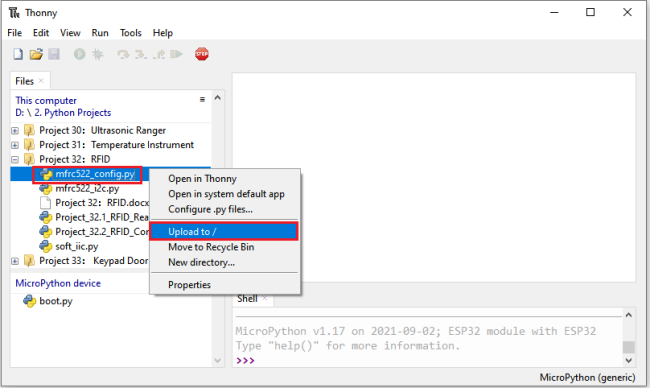Image resolution: width=650 pixels, height=388 pixels.
Task: Click Shell scrollbar down arrow
Action: point(628,360)
